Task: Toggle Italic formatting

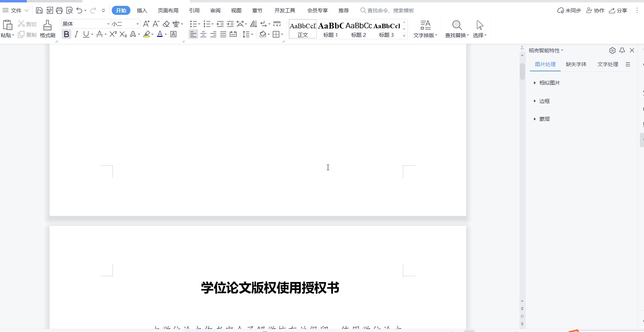Action: 76,34
